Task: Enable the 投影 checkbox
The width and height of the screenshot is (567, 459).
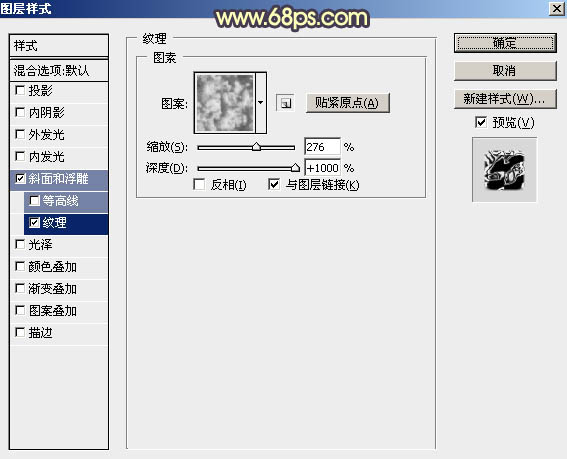Action: point(20,90)
